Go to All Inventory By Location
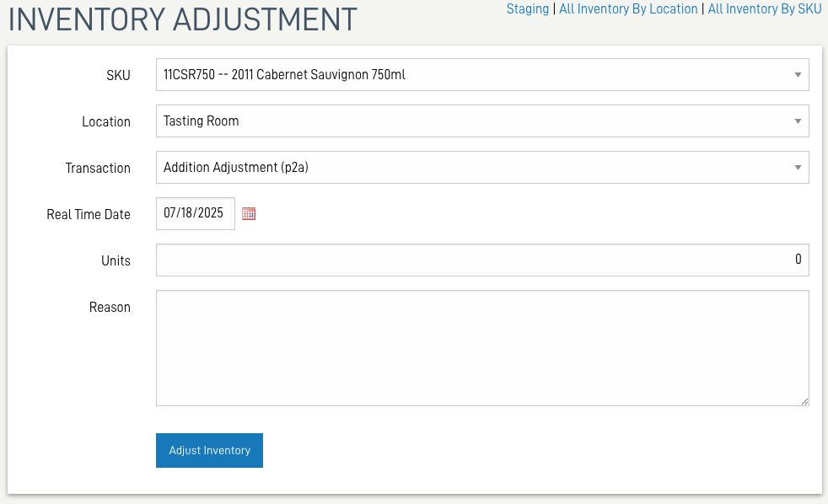828x504 pixels. point(628,9)
